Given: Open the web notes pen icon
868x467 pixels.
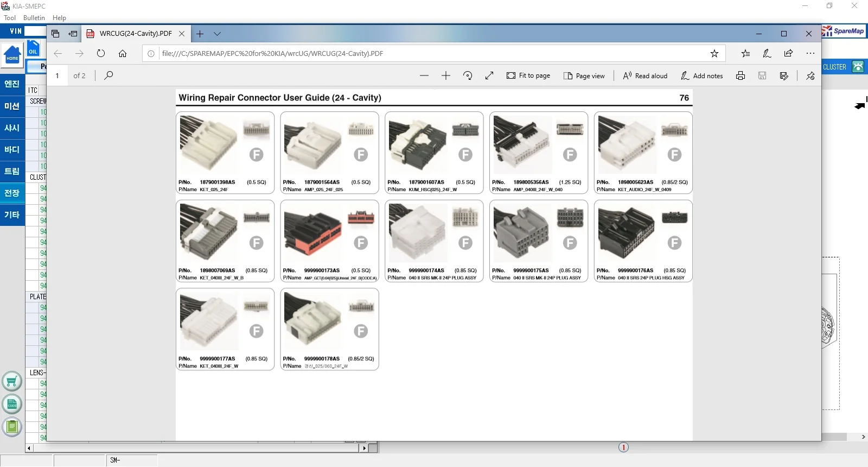Looking at the screenshot, I should click(x=767, y=53).
